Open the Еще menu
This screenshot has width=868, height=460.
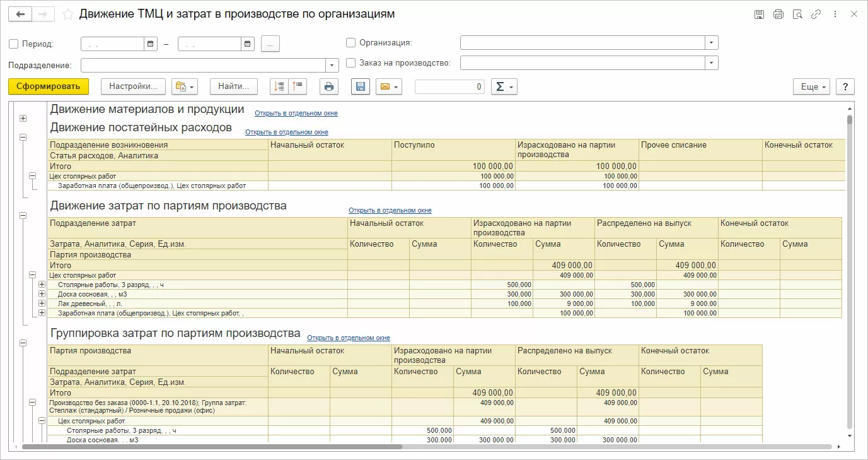(811, 86)
